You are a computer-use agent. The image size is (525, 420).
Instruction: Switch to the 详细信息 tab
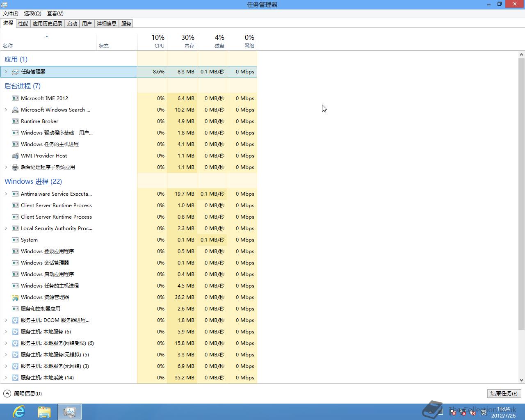(107, 24)
